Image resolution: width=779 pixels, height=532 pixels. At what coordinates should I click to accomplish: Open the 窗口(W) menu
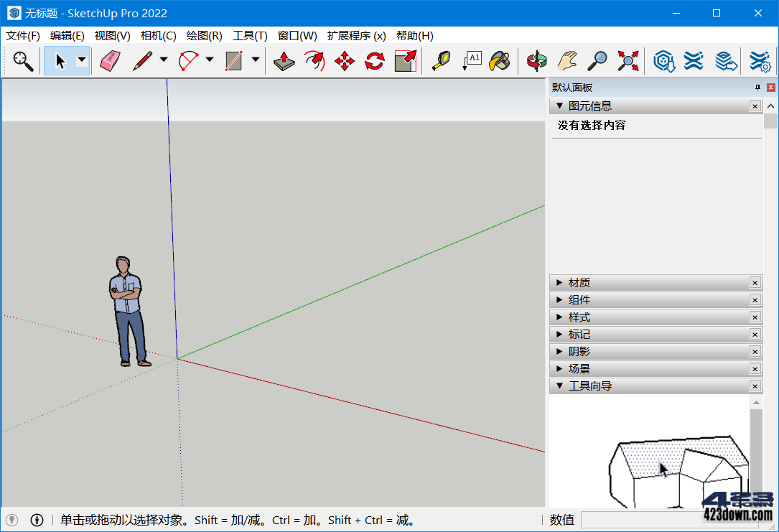297,36
